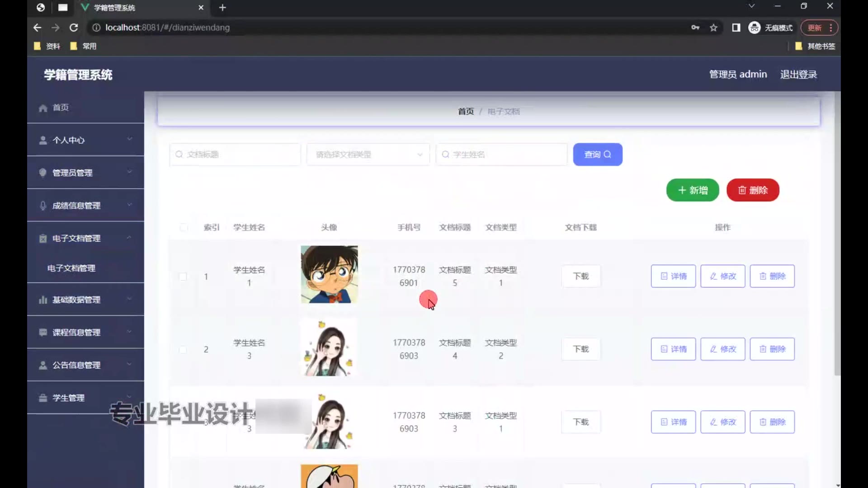Click the bulb icon beside 管理员管理
Screen dimensions: 868x488
43,173
